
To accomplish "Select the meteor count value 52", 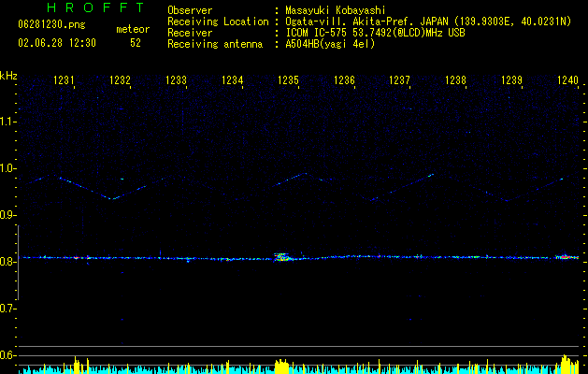I will click(136, 43).
